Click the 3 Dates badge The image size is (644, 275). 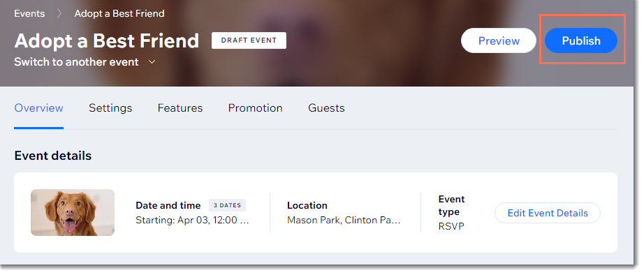pos(227,205)
